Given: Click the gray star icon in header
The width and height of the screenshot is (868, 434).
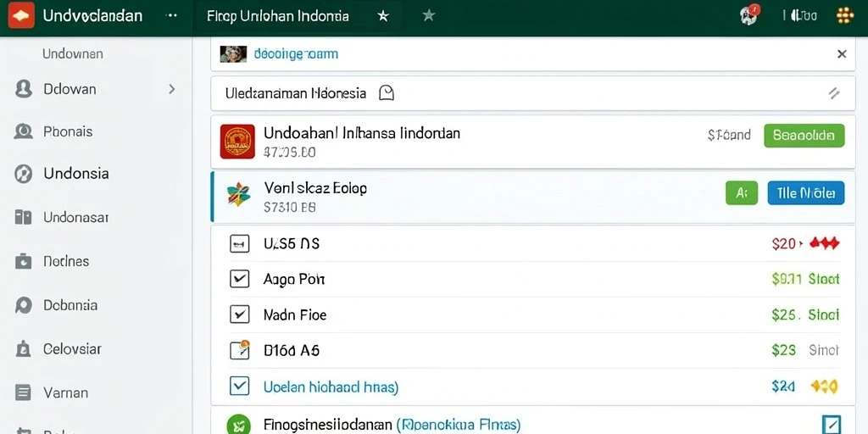Looking at the screenshot, I should pos(428,15).
